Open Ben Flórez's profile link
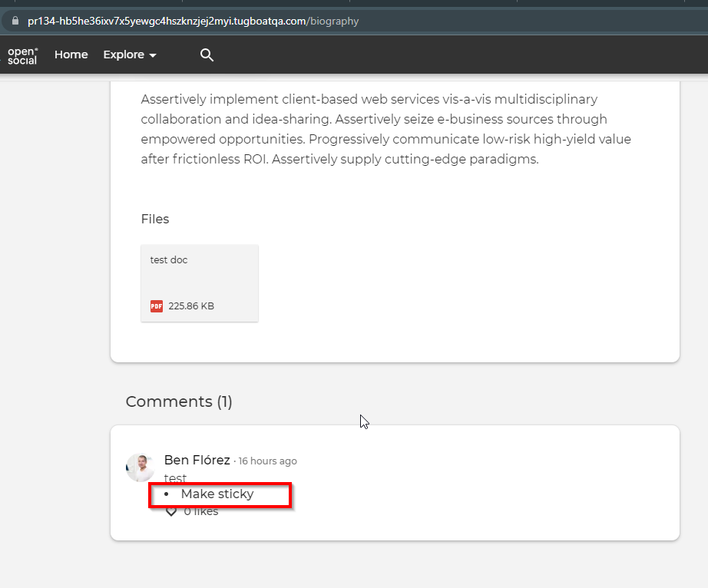Viewport: 708px width, 588px height. pyautogui.click(x=197, y=460)
